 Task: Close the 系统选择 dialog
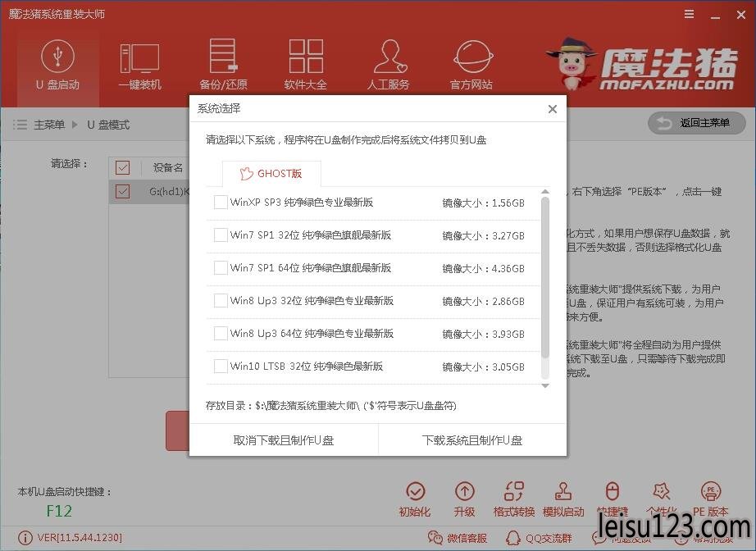point(553,109)
